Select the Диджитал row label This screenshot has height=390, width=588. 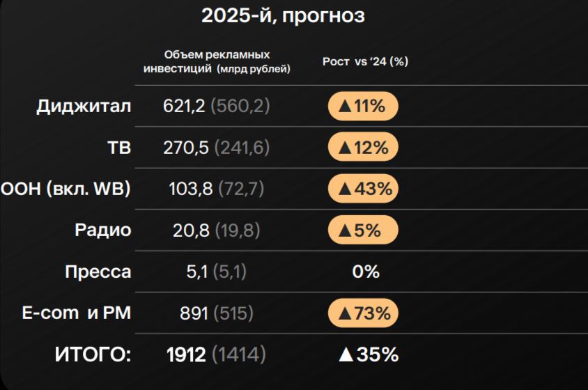point(84,107)
